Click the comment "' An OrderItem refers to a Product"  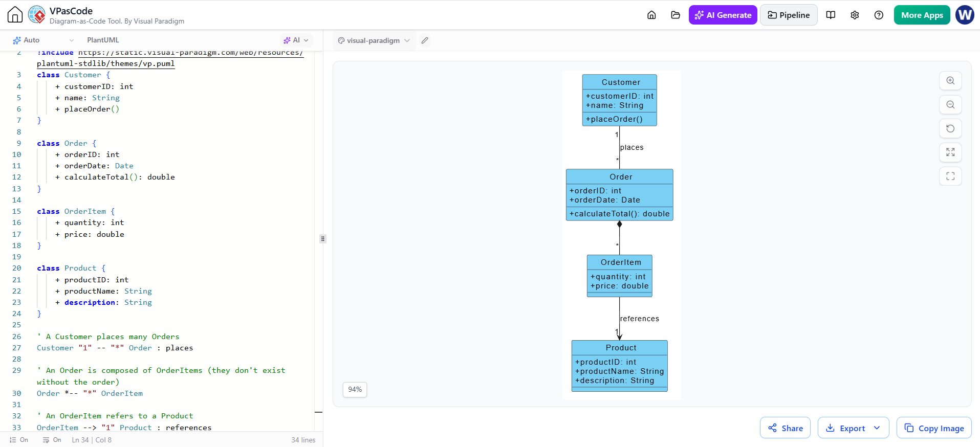[115, 416]
